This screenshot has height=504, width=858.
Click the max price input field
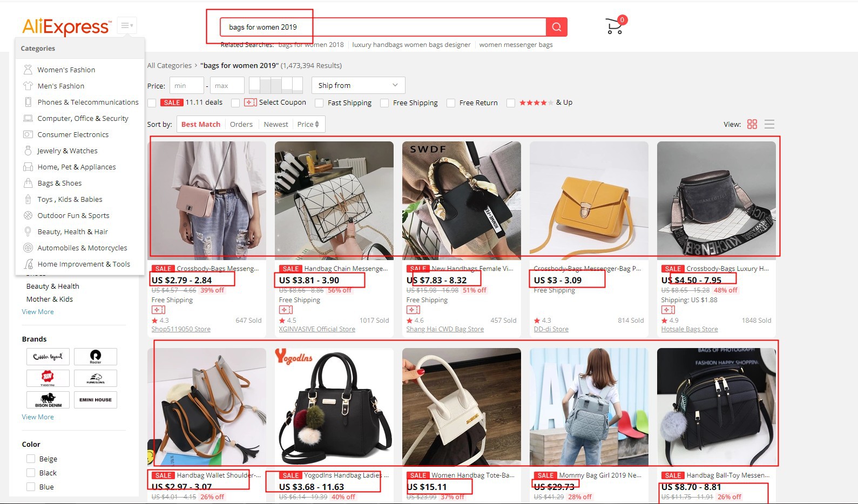227,85
